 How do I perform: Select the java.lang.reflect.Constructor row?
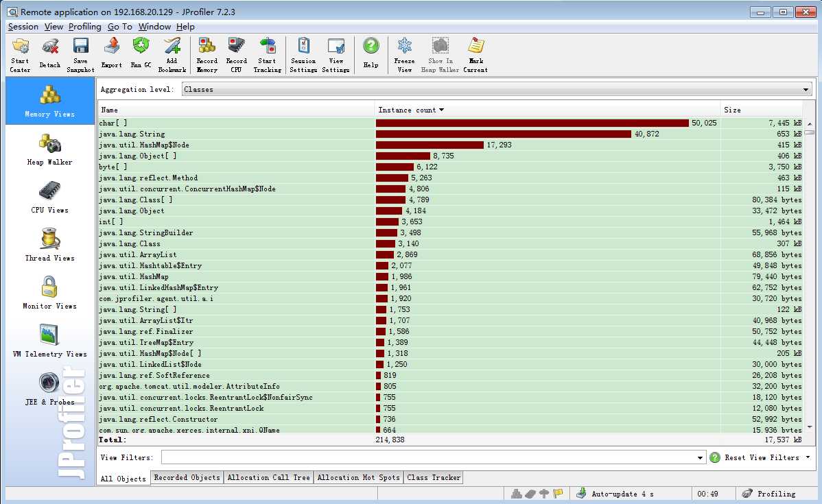coord(451,419)
